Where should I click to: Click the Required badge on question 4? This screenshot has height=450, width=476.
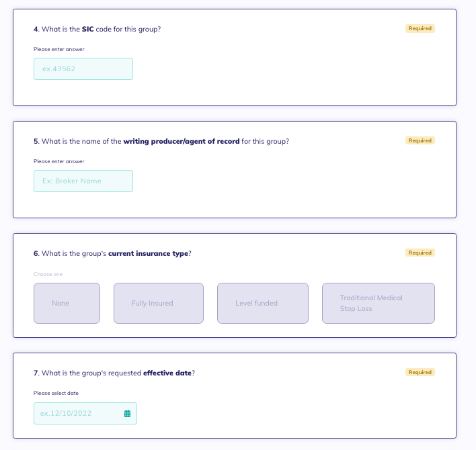(x=420, y=28)
